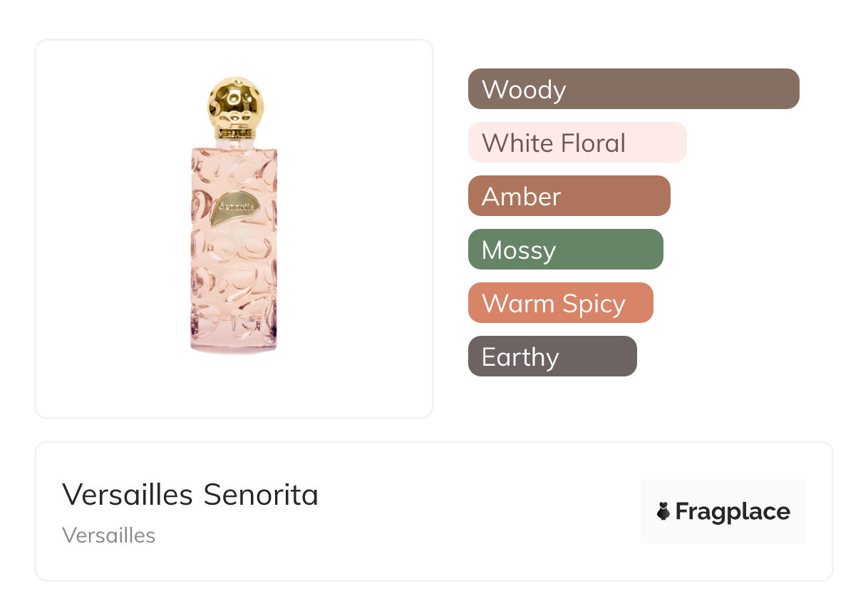Screen dimensions: 868x616
Task: Open the Versailles Senorita title
Action: [190, 494]
